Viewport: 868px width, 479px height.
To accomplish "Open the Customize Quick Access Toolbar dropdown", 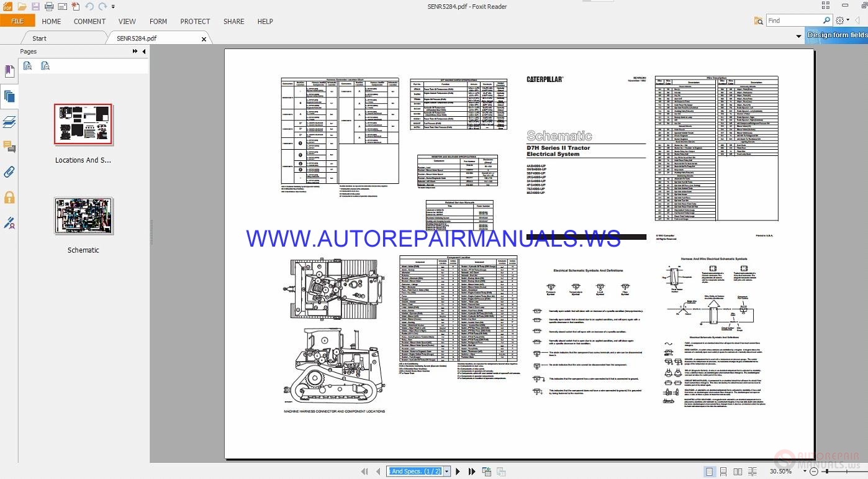I will pyautogui.click(x=113, y=7).
